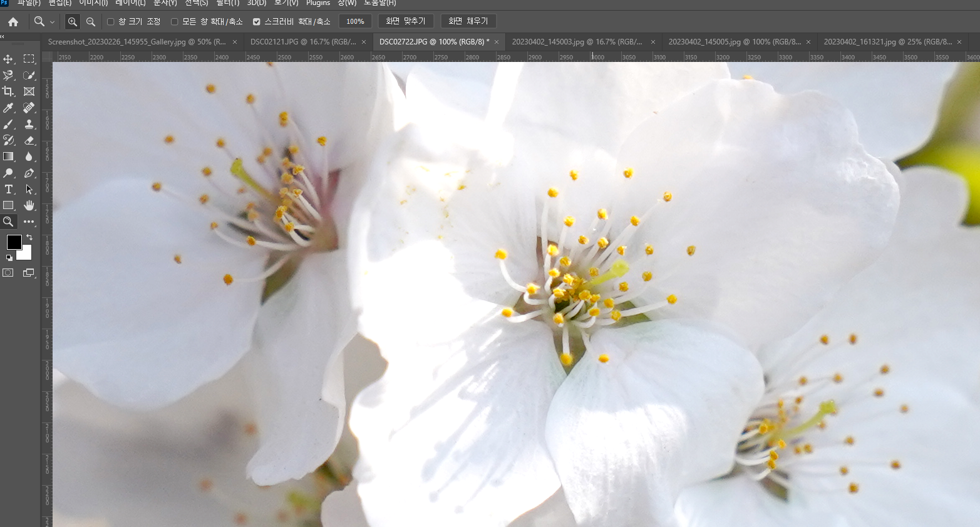Open the background white color picker
The height and width of the screenshot is (527, 980).
(x=26, y=255)
